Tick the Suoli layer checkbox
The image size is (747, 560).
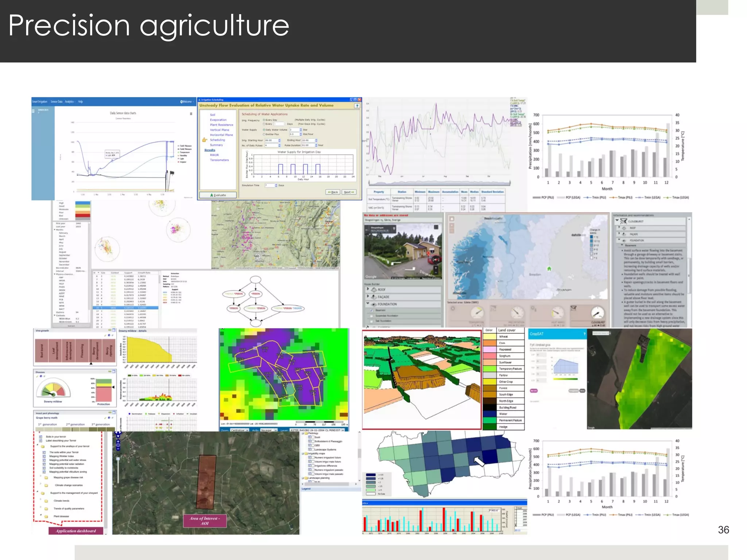(313, 437)
